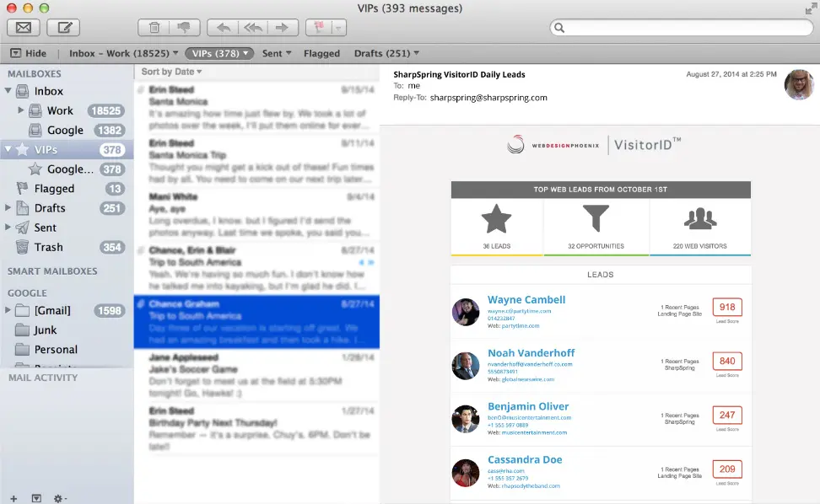The width and height of the screenshot is (820, 504).
Task: Add a mailbox with the plus button
Action: [13, 499]
